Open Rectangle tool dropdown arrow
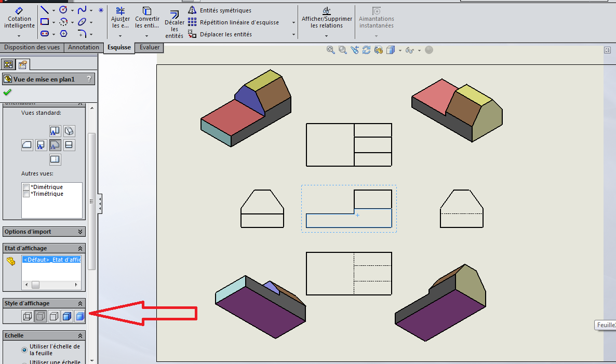The image size is (616, 364). (x=53, y=22)
